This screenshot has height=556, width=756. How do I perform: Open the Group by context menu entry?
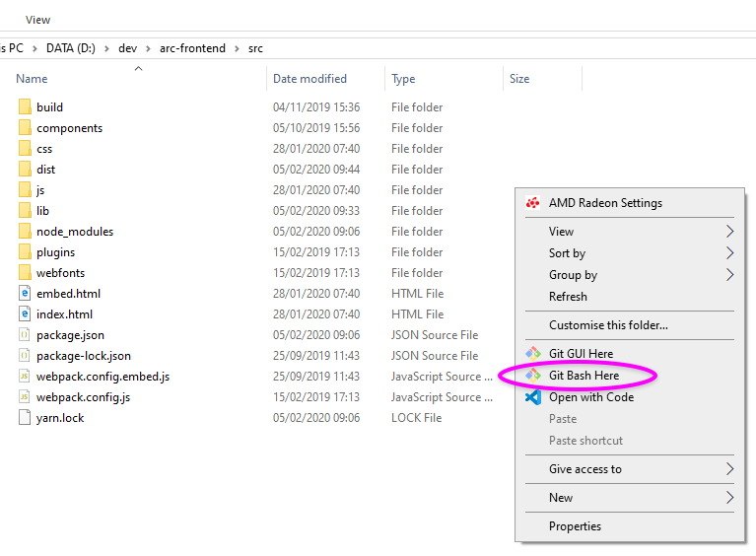[x=630, y=275]
